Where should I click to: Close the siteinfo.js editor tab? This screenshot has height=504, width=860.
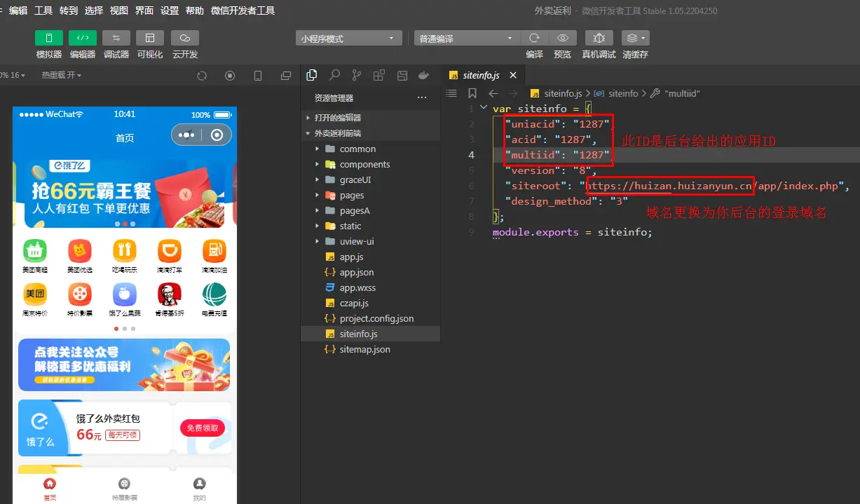coord(513,75)
